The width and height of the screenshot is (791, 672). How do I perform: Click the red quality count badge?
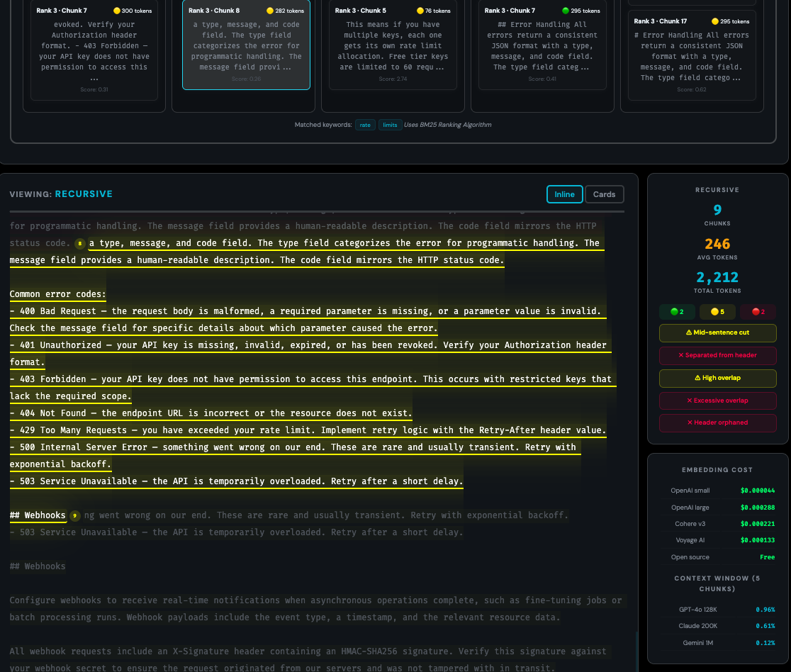(x=758, y=312)
